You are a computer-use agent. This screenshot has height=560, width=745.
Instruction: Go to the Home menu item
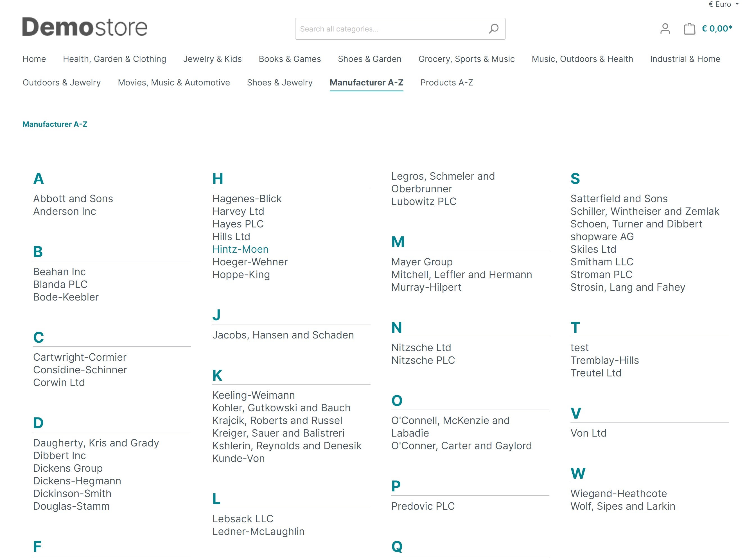(x=34, y=59)
